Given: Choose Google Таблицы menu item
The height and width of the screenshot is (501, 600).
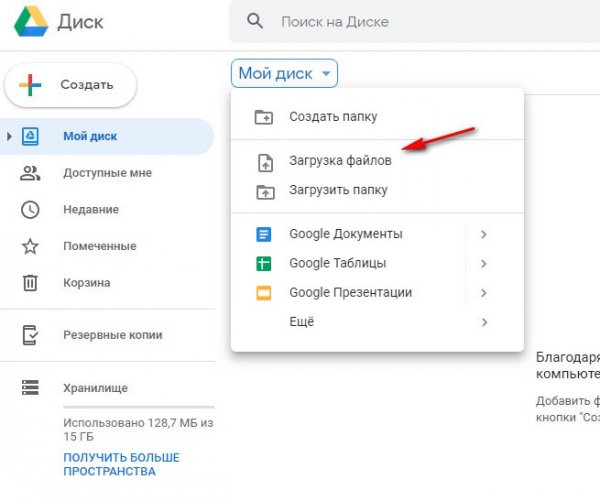Looking at the screenshot, I should point(377,264).
